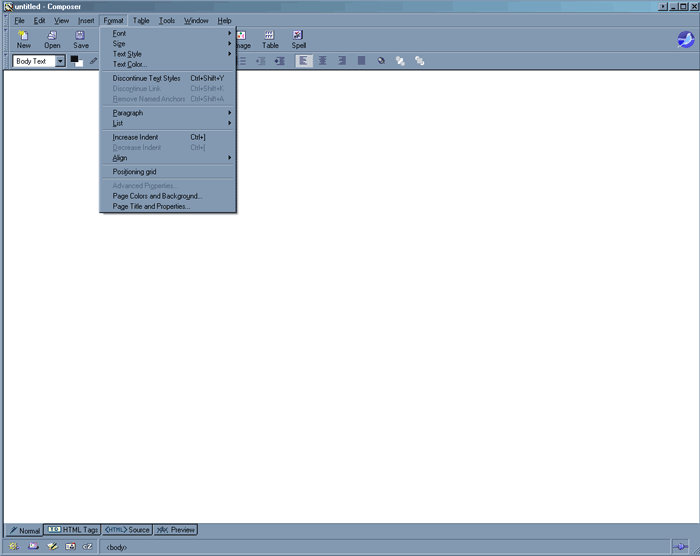This screenshot has width=700, height=556.
Task: Toggle align center formatting
Action: click(323, 61)
